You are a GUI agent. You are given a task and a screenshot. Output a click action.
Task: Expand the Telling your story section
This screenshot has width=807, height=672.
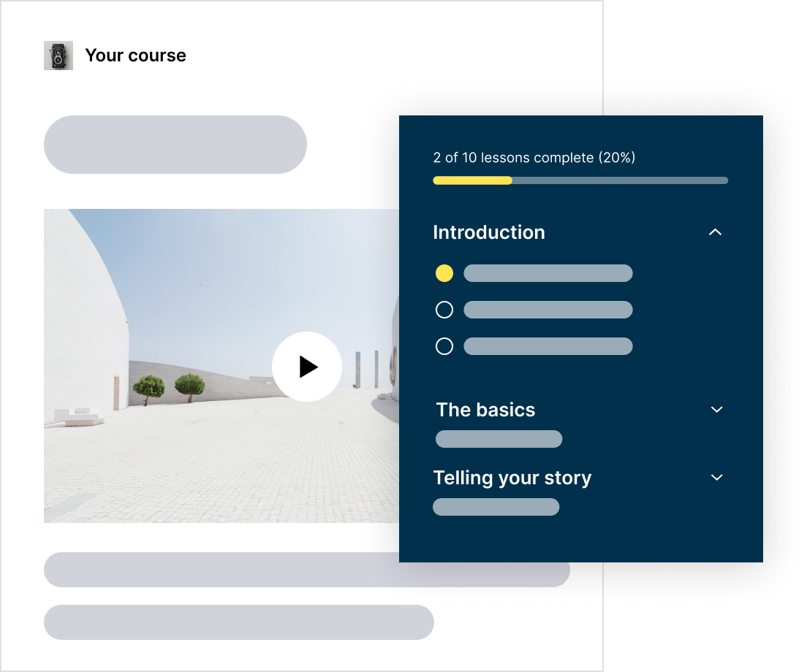[716, 477]
